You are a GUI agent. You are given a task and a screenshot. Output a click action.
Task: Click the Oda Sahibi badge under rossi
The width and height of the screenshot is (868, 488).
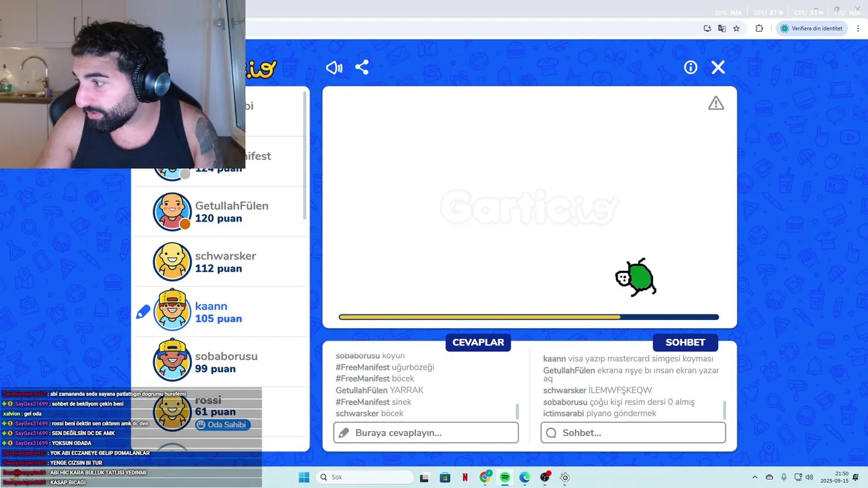click(x=223, y=425)
